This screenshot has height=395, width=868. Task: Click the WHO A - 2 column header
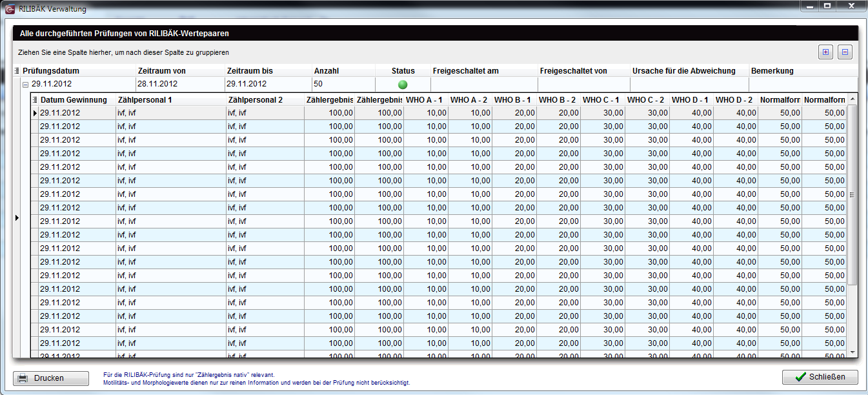click(x=470, y=99)
